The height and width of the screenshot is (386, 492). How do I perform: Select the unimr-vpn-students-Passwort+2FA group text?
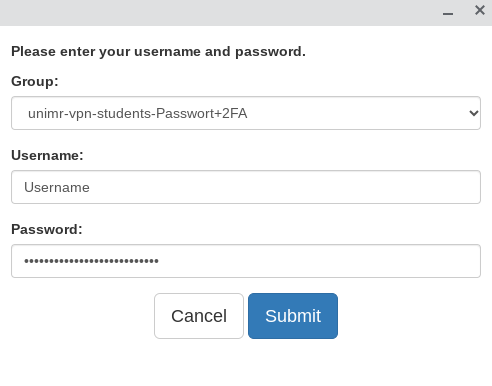point(137,114)
